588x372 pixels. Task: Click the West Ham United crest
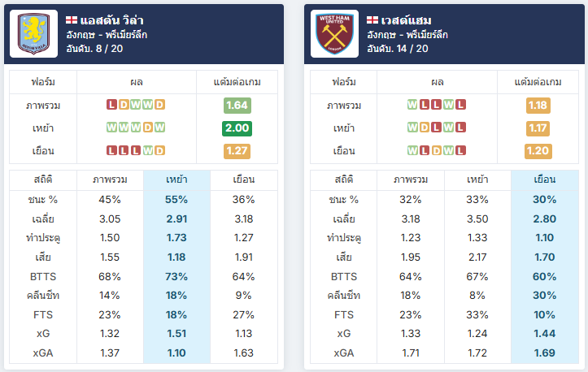click(x=334, y=34)
